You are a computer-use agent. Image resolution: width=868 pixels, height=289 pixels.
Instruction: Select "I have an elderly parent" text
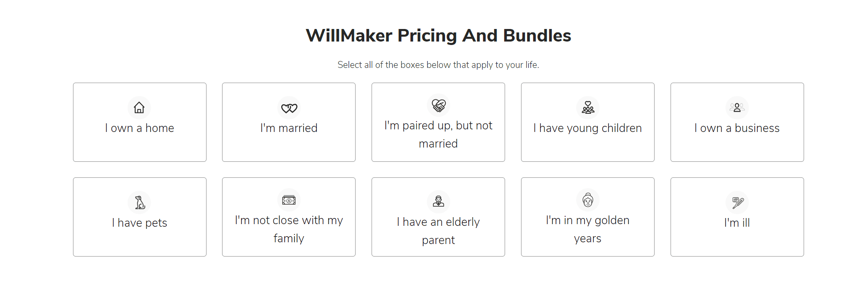pos(439,231)
